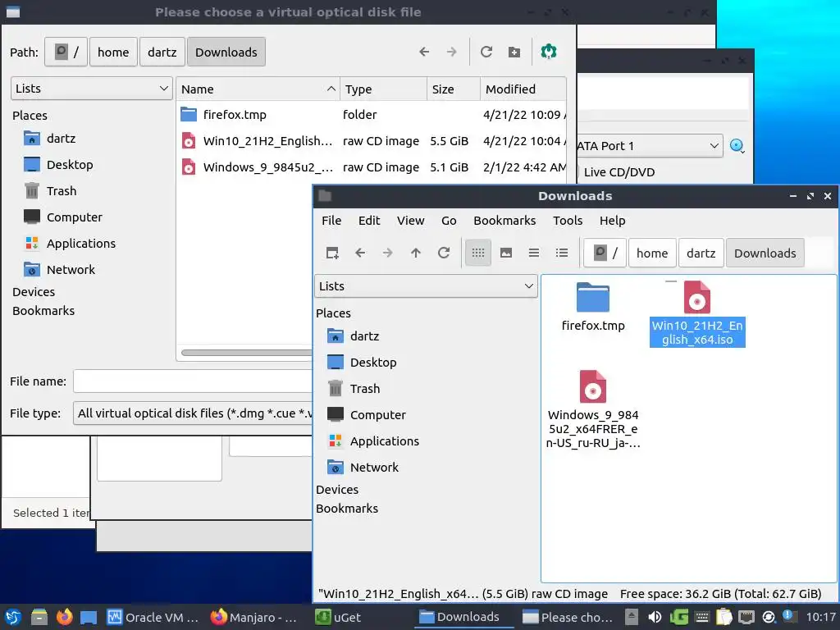Reload the Downloads file manager folder
The width and height of the screenshot is (840, 630).
[444, 253]
